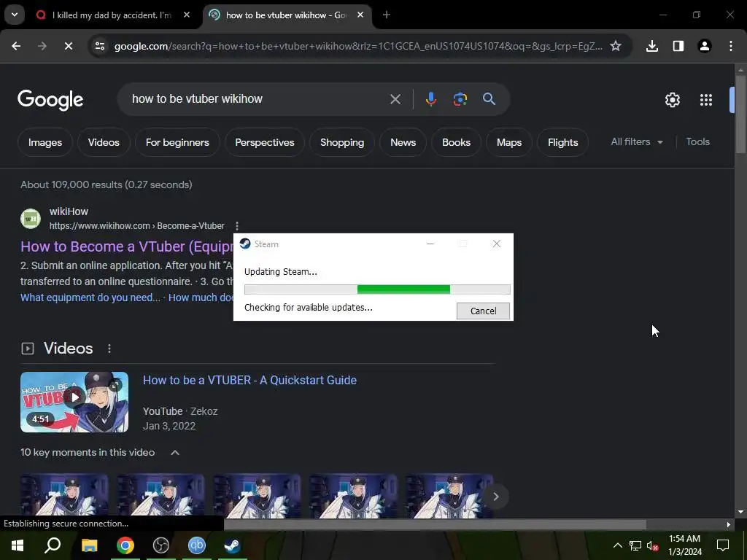Open the Google apps grid
This screenshot has width=747, height=560.
[706, 99]
